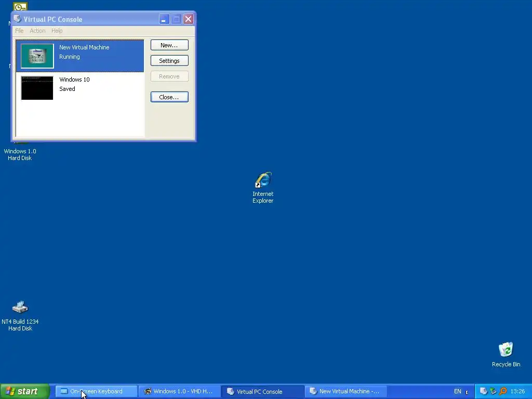Click the Virtual PC tray icon
Screen dimensions: 532x399
484,391
